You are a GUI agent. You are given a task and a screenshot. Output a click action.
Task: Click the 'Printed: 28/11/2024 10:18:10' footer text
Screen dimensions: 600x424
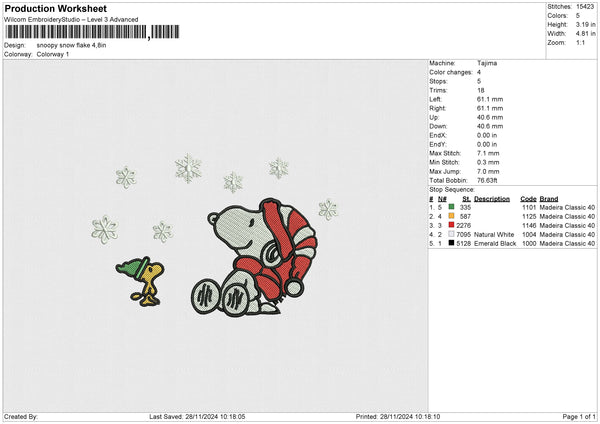pyautogui.click(x=398, y=417)
